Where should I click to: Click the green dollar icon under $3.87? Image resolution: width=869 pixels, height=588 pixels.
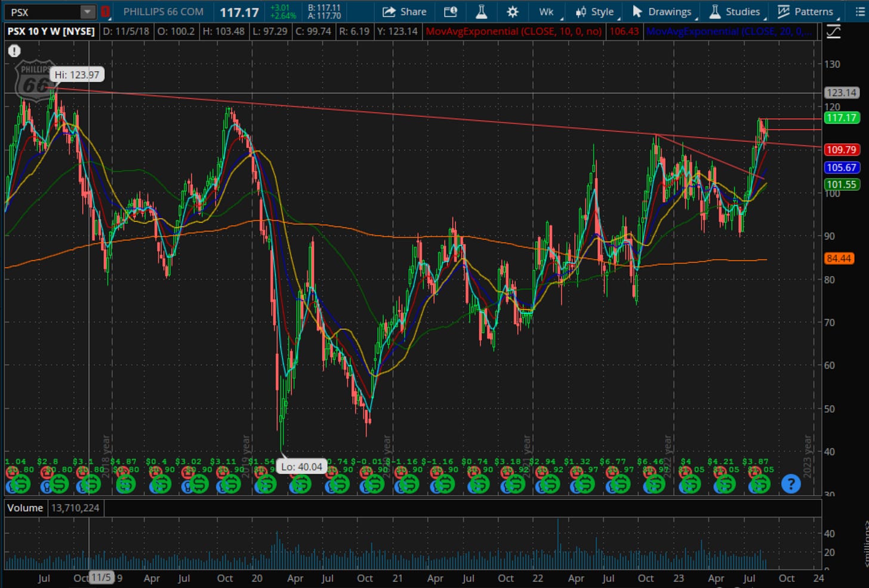[x=761, y=484]
